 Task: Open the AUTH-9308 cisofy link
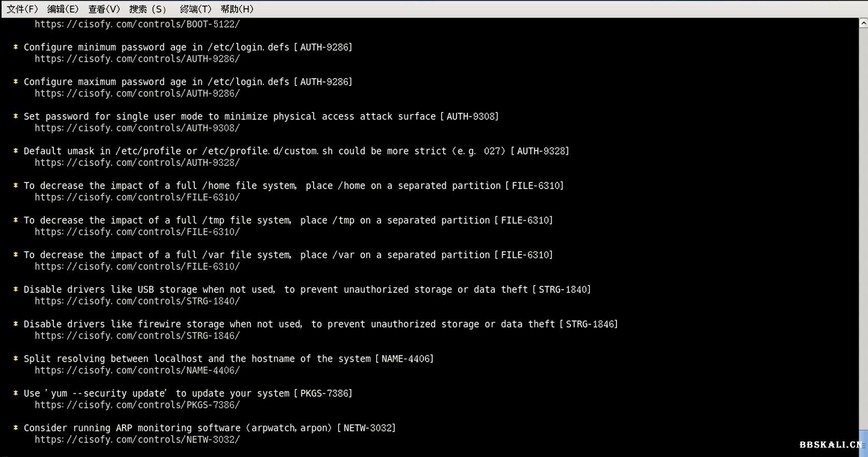point(137,128)
